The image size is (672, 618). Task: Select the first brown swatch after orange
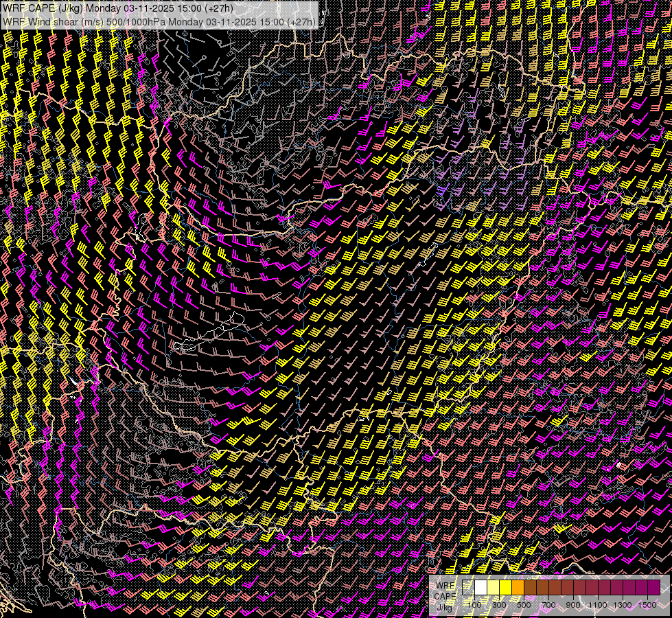point(531,587)
